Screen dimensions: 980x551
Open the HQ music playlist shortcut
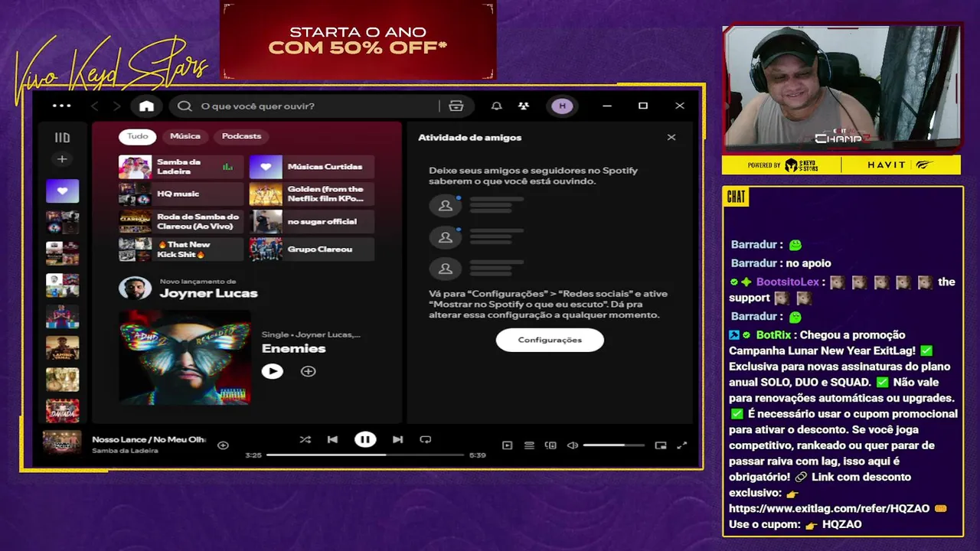181,194
